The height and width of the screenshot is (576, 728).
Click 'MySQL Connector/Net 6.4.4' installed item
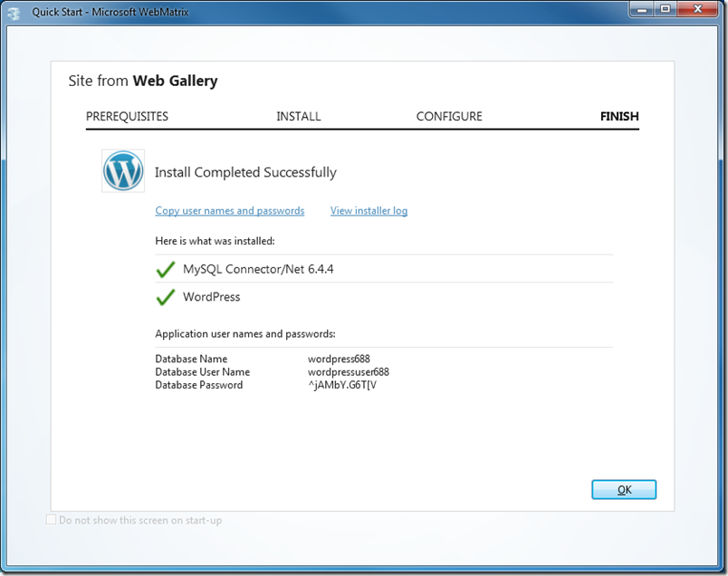click(258, 269)
